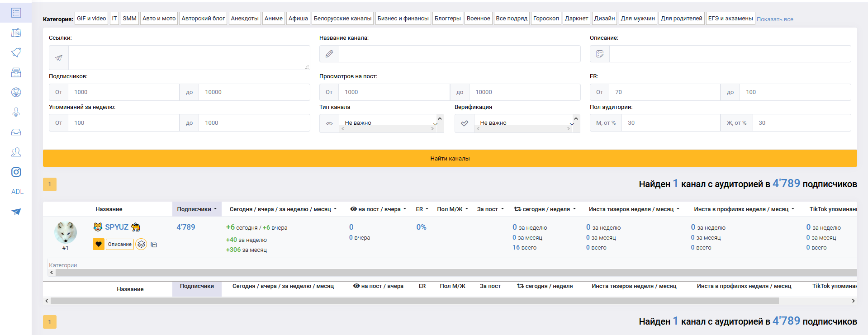
Task: Click the note icon beside the Описание field
Action: (x=600, y=54)
